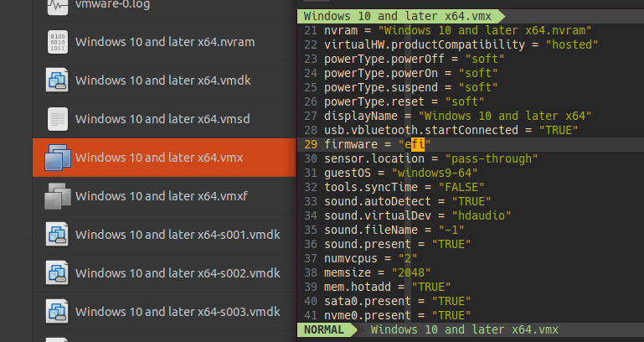Click the displayName setting line

(457, 116)
